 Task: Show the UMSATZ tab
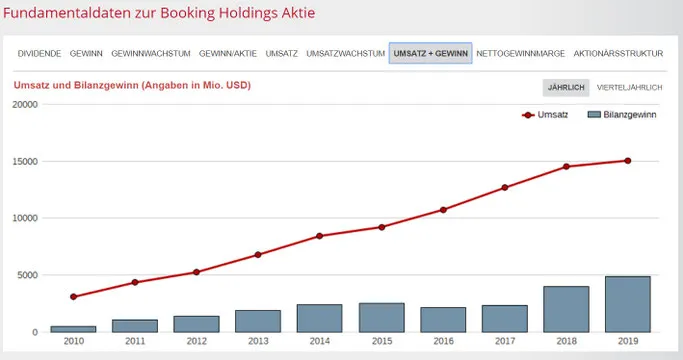click(282, 54)
